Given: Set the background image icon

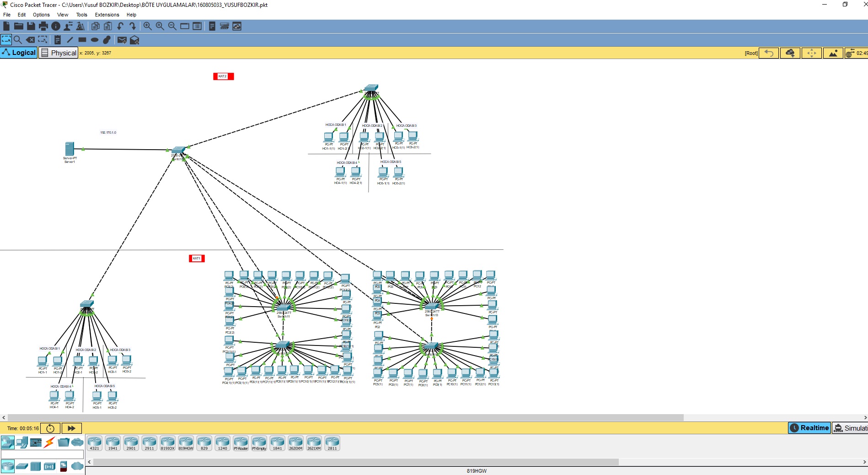Looking at the screenshot, I should pos(833,53).
